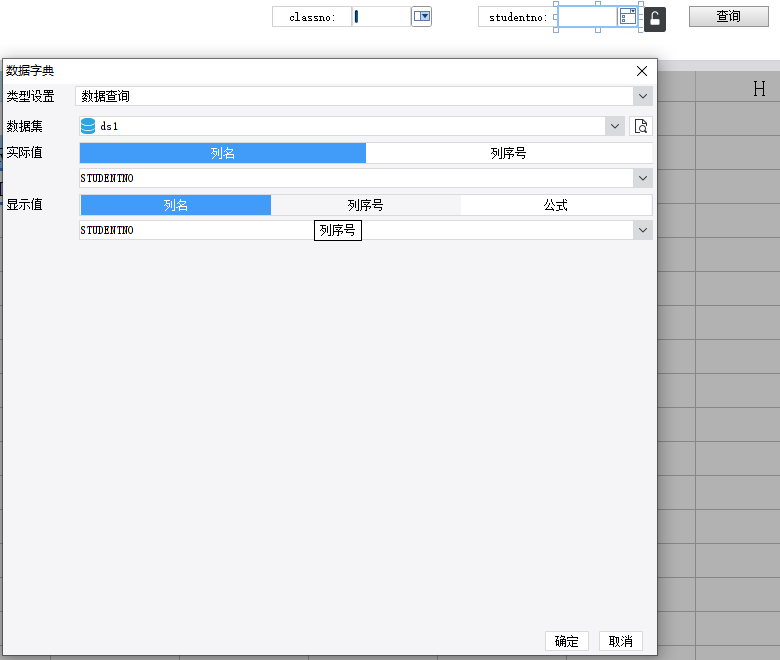
Task: Click the ds1 database icon
Action: (x=88, y=126)
